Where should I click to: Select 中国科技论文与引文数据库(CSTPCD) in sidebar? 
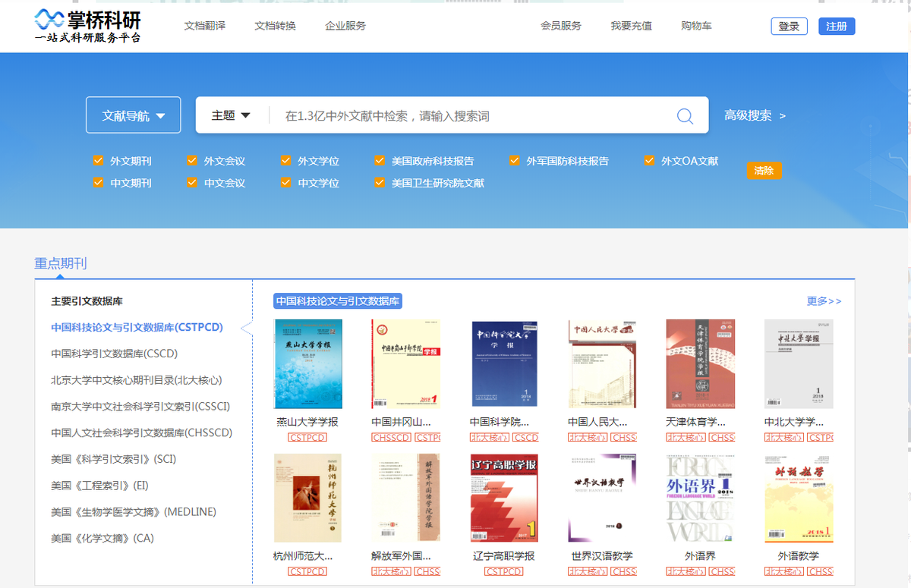point(137,328)
